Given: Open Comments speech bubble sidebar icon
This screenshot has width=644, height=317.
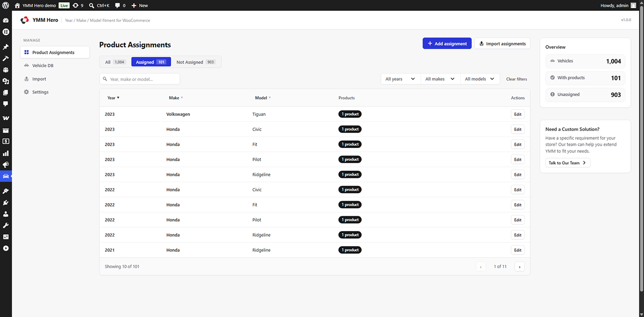Looking at the screenshot, I should pos(6,104).
